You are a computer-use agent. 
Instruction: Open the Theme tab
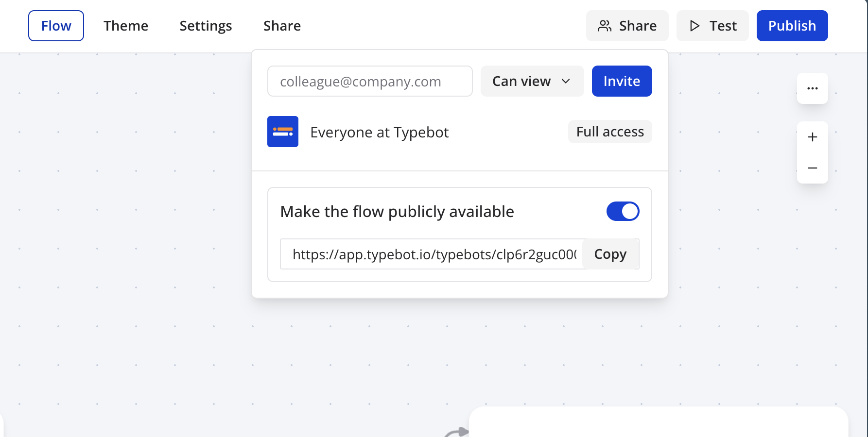pyautogui.click(x=126, y=26)
